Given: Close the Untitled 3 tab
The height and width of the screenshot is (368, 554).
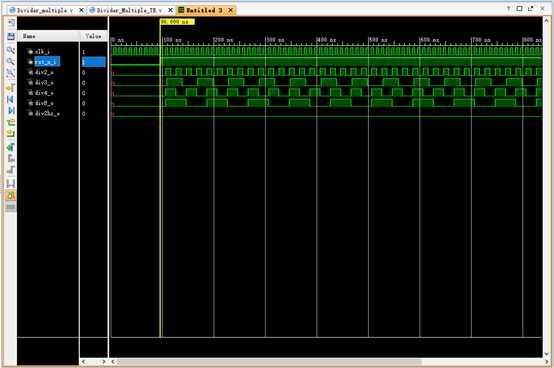Looking at the screenshot, I should coord(231,10).
